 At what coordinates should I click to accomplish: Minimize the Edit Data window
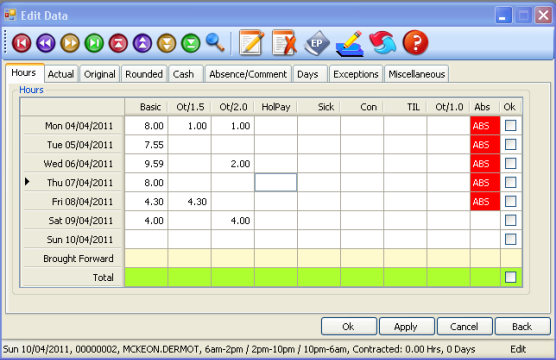tap(503, 15)
